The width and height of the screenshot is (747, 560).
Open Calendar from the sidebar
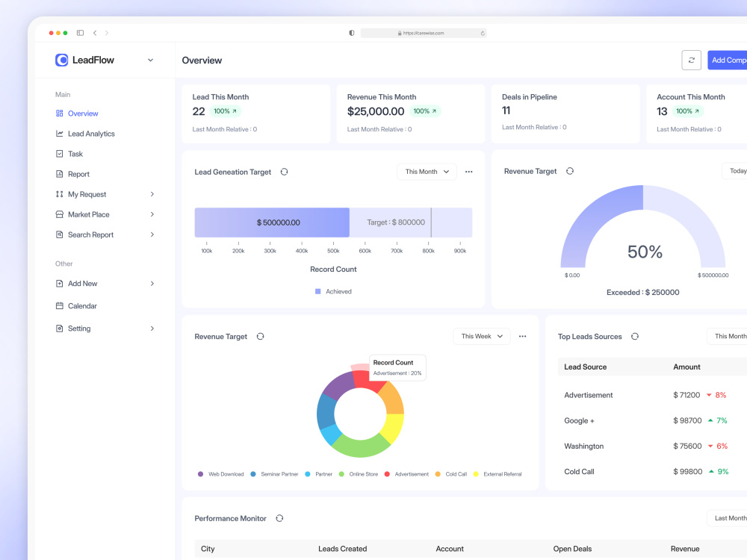pos(82,305)
